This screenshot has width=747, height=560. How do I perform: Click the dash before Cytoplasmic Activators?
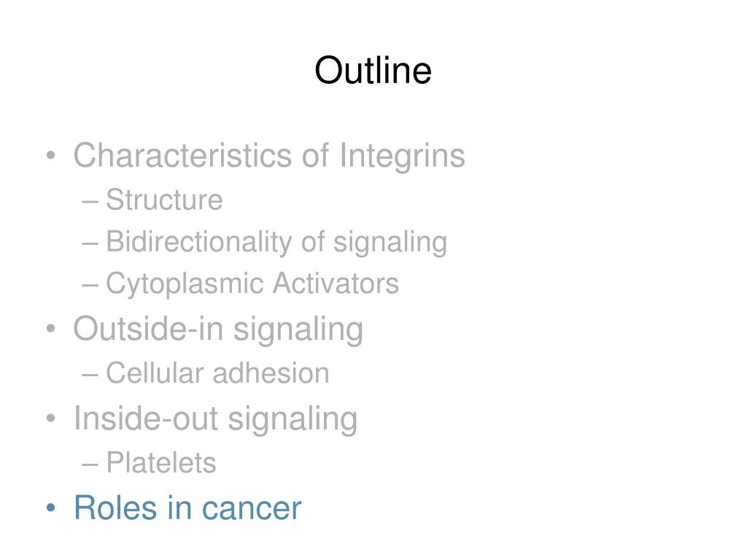tap(90, 286)
